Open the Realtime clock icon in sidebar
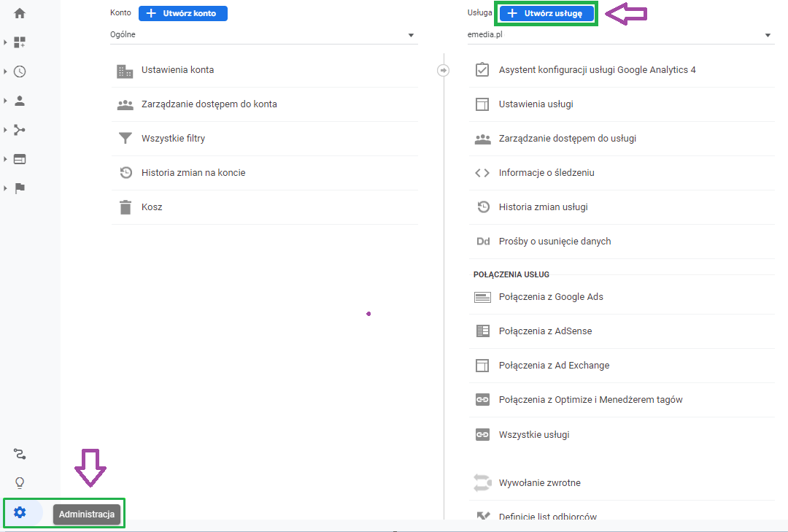 [x=20, y=72]
